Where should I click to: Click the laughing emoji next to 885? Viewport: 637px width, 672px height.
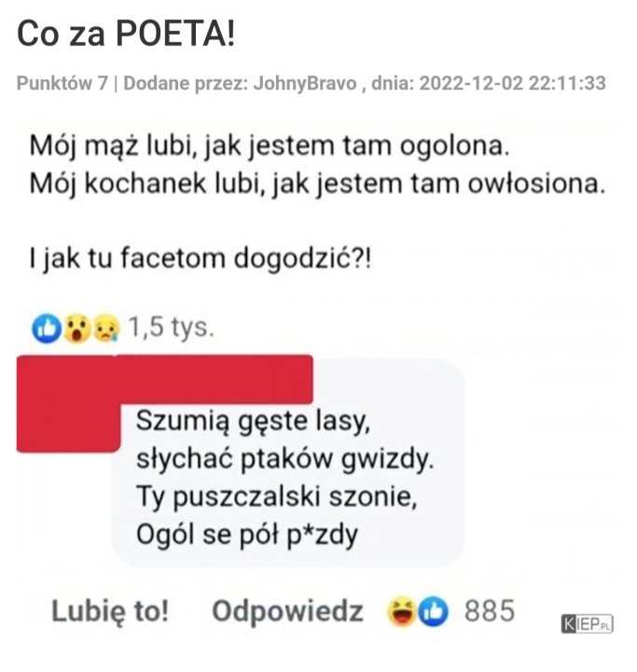tap(401, 610)
